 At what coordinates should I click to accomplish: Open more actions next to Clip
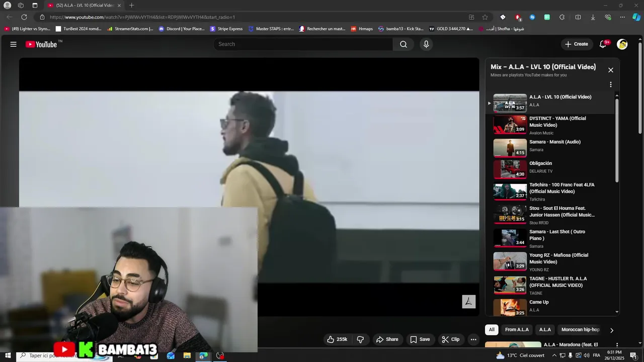(x=473, y=339)
